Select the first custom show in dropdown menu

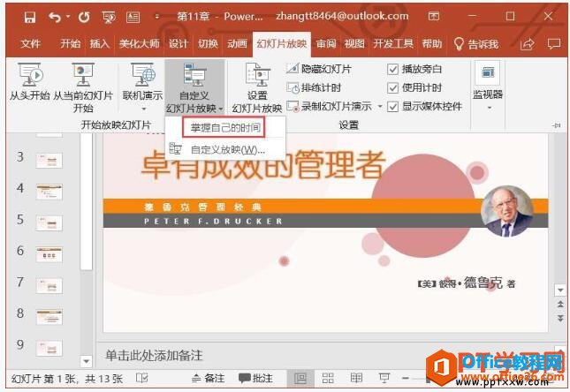pyautogui.click(x=224, y=127)
